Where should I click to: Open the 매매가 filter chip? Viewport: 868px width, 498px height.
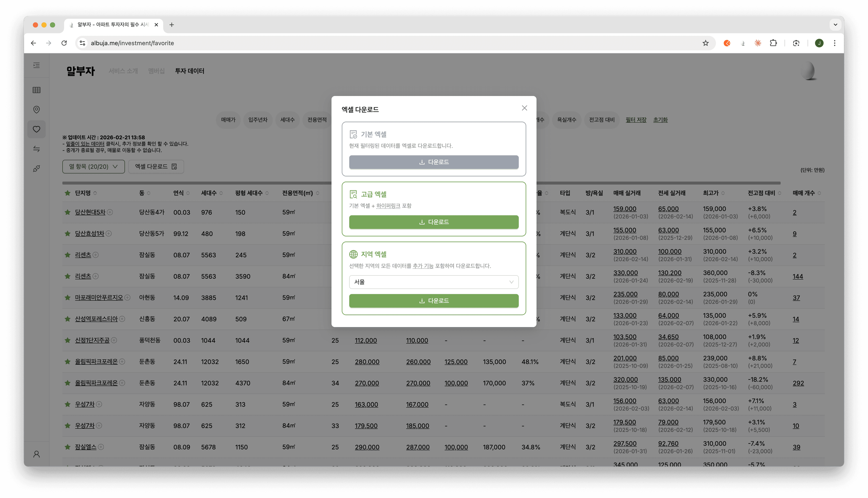(x=228, y=120)
